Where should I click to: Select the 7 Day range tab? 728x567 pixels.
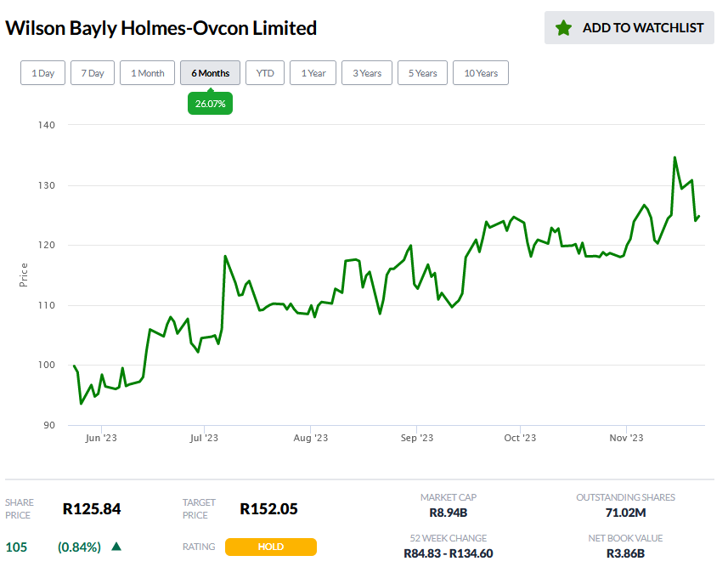[x=93, y=73]
